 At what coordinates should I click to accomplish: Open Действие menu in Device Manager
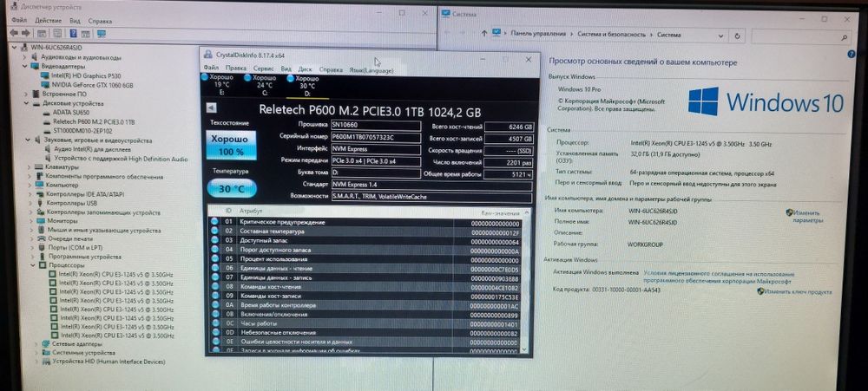(48, 21)
